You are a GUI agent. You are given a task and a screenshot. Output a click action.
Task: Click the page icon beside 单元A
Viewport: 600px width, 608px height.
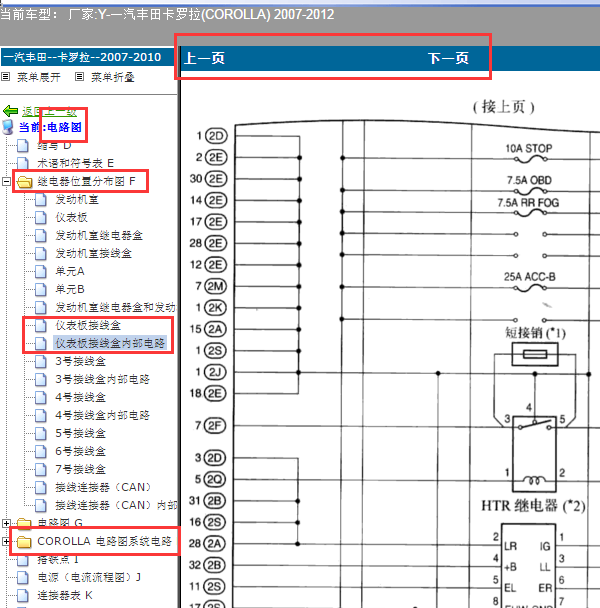tap(41, 271)
